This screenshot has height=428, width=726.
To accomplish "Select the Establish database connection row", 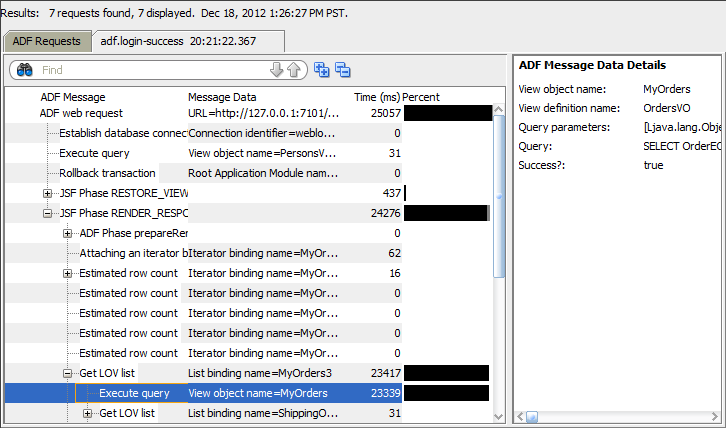I will pyautogui.click(x=249, y=133).
